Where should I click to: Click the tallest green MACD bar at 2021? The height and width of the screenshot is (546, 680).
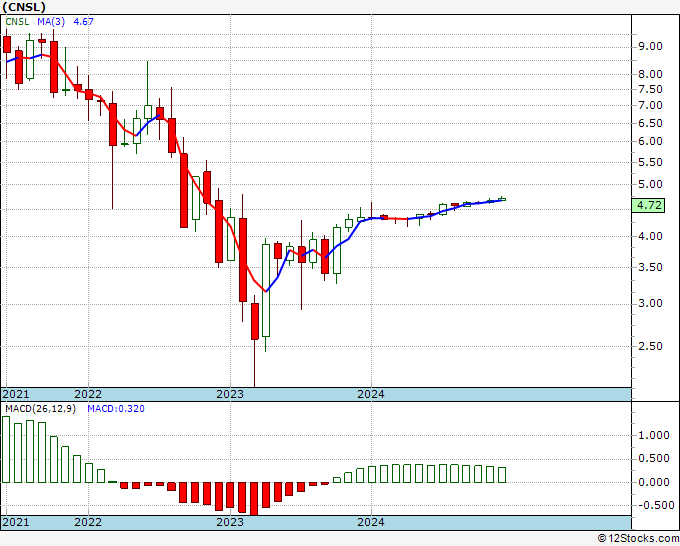coord(6,449)
